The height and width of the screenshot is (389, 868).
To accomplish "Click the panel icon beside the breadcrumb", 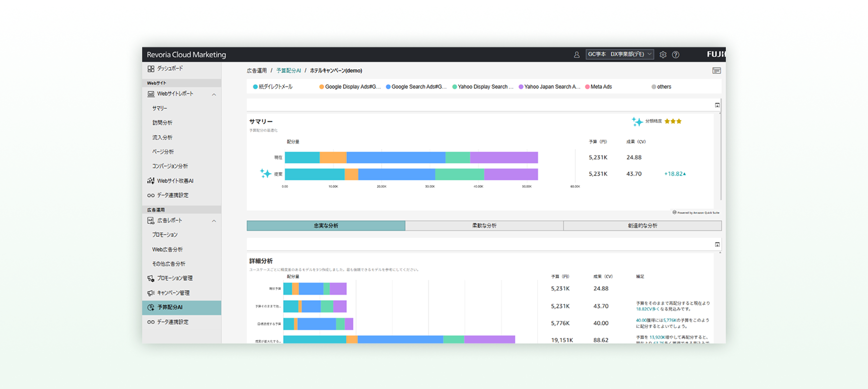I will coord(716,71).
